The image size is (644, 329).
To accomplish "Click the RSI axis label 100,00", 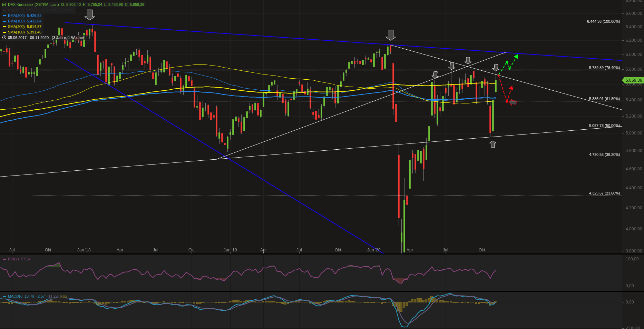I will point(632,259).
